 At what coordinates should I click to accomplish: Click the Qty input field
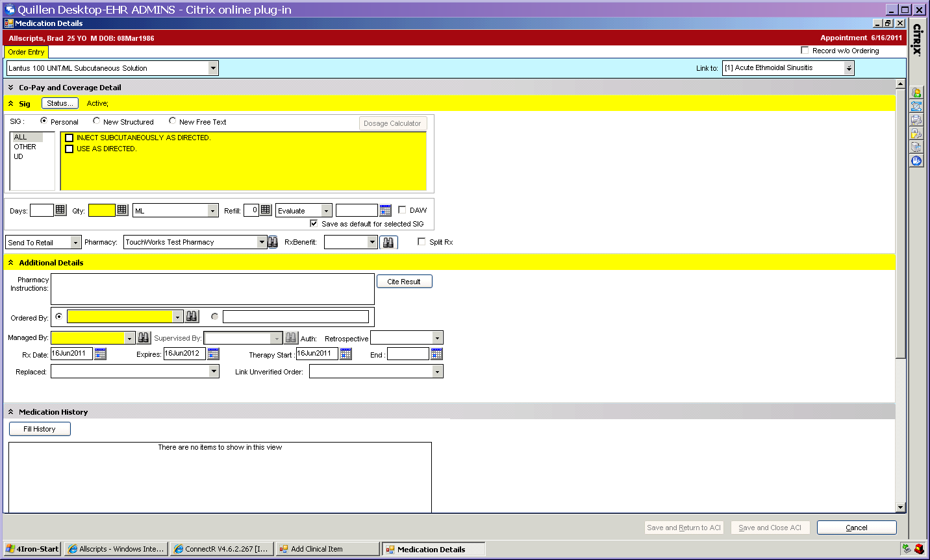point(101,210)
